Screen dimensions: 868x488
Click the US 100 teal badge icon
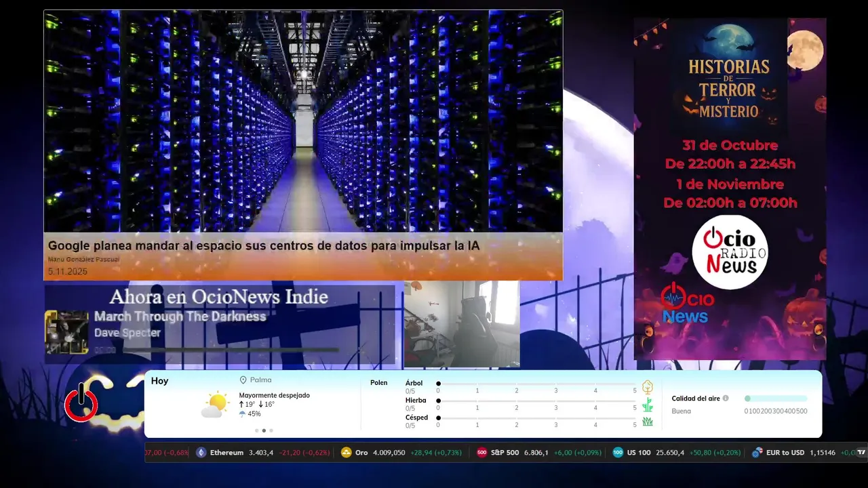click(x=618, y=453)
